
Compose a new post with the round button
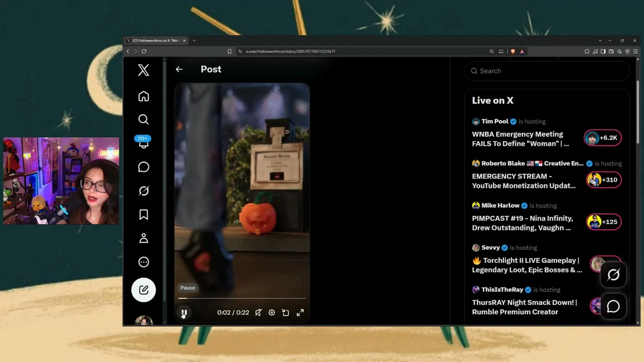(x=143, y=290)
